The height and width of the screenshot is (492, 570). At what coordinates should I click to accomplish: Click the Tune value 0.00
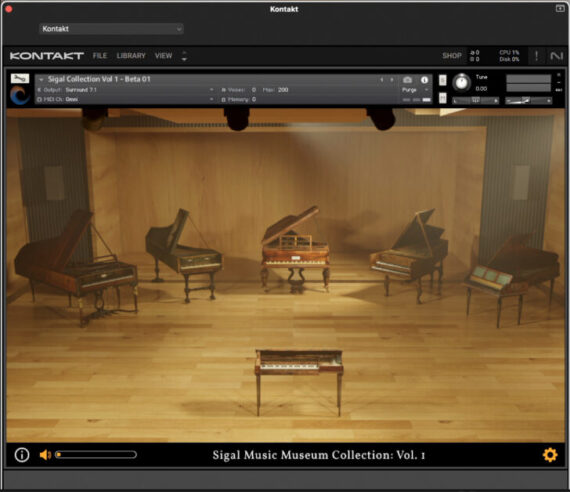[481, 89]
